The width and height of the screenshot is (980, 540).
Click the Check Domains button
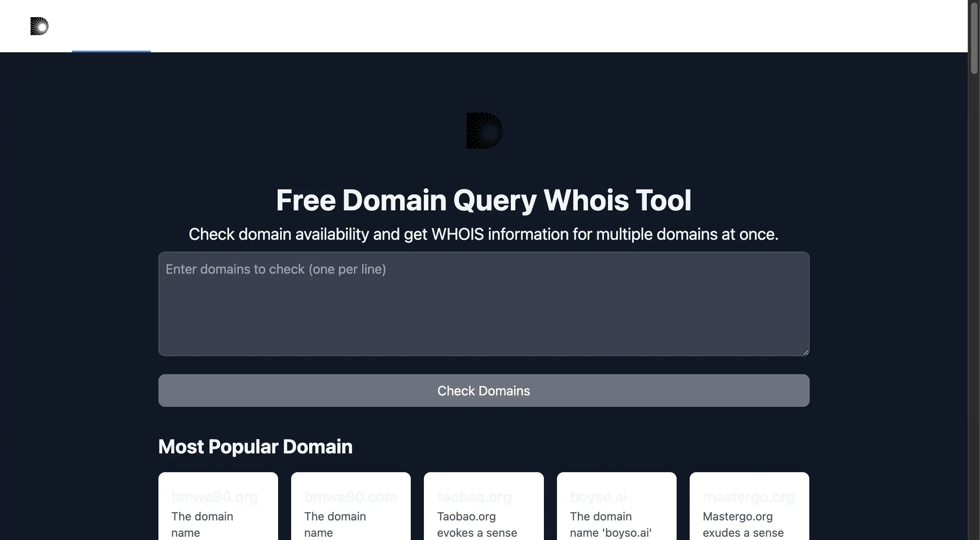pos(484,390)
